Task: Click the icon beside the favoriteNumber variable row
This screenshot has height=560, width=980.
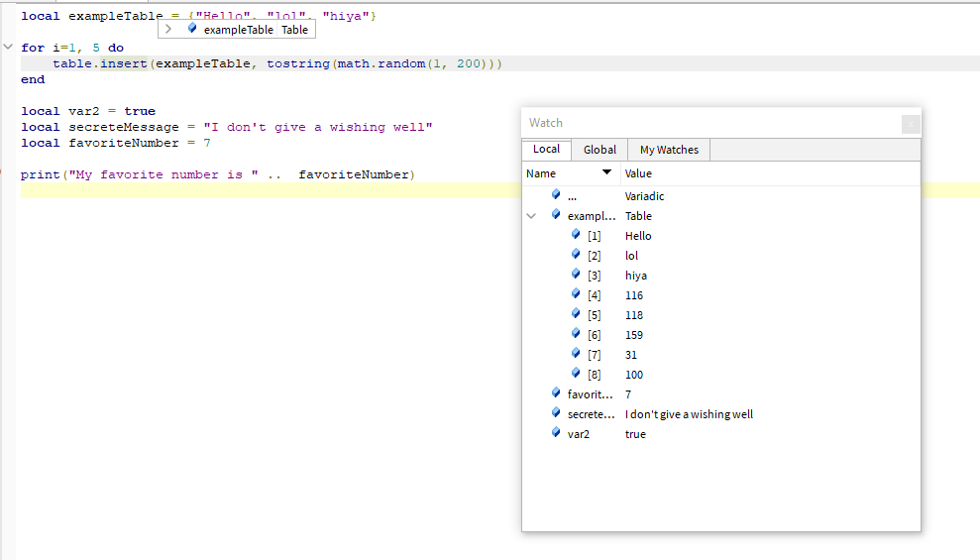Action: click(x=556, y=393)
